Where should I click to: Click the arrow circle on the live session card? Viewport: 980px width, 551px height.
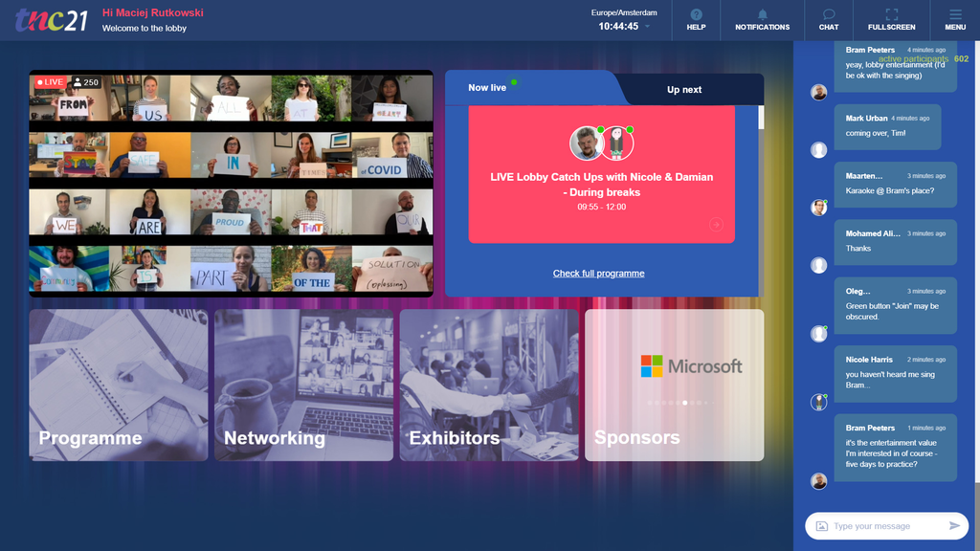716,224
